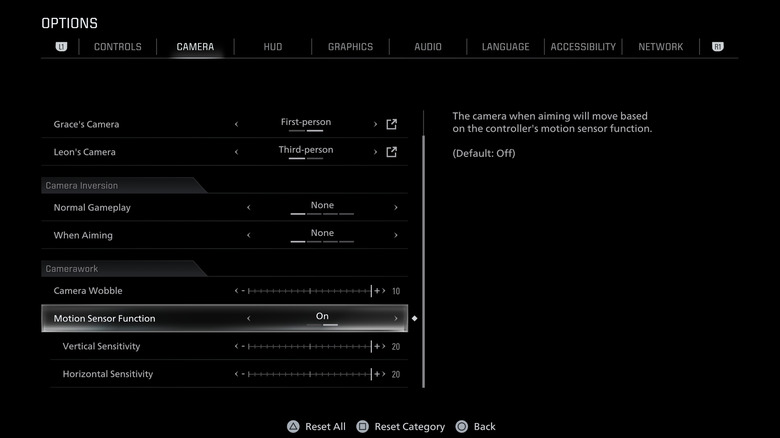Click Vertical Sensitivity value 20
The width and height of the screenshot is (780, 438).
point(396,347)
